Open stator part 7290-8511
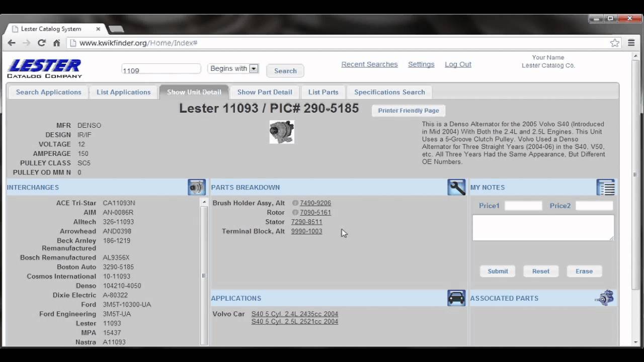 306,222
